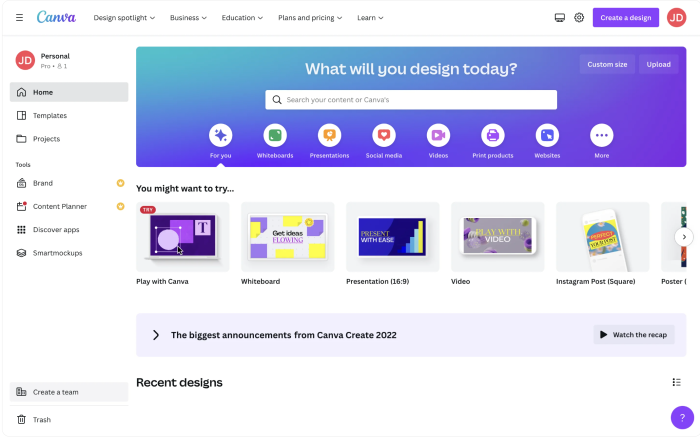
Task: Open the Instagram Post (Square) thumbnail
Action: click(602, 237)
